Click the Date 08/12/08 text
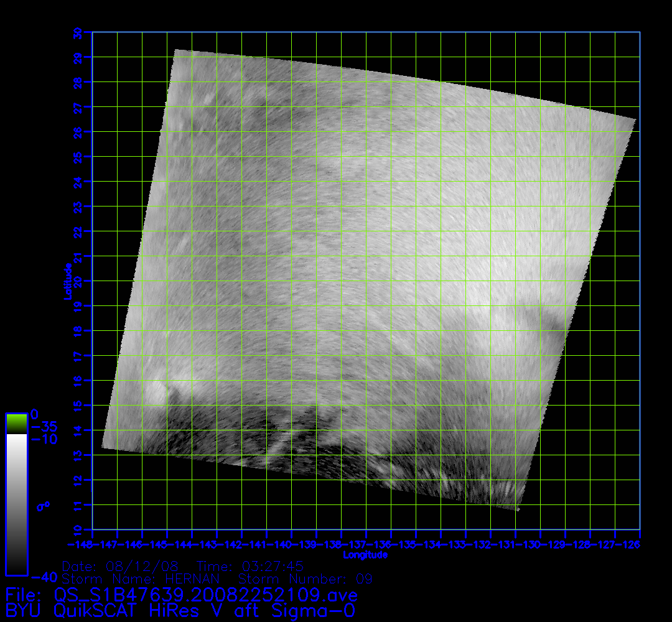 (x=120, y=567)
